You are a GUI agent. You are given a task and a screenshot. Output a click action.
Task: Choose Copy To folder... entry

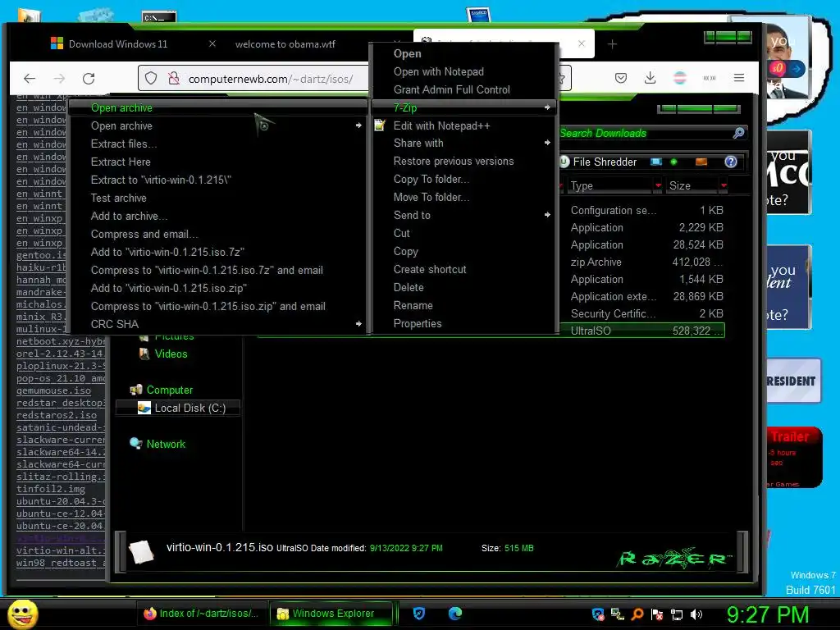pyautogui.click(x=464, y=180)
